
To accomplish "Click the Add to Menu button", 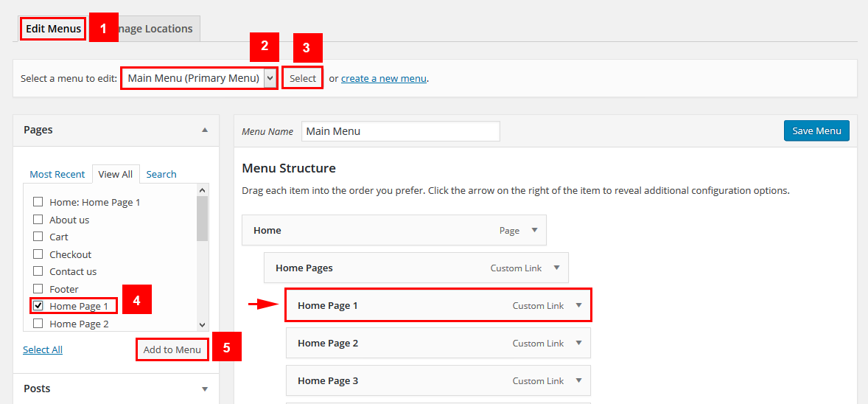I will click(x=172, y=349).
